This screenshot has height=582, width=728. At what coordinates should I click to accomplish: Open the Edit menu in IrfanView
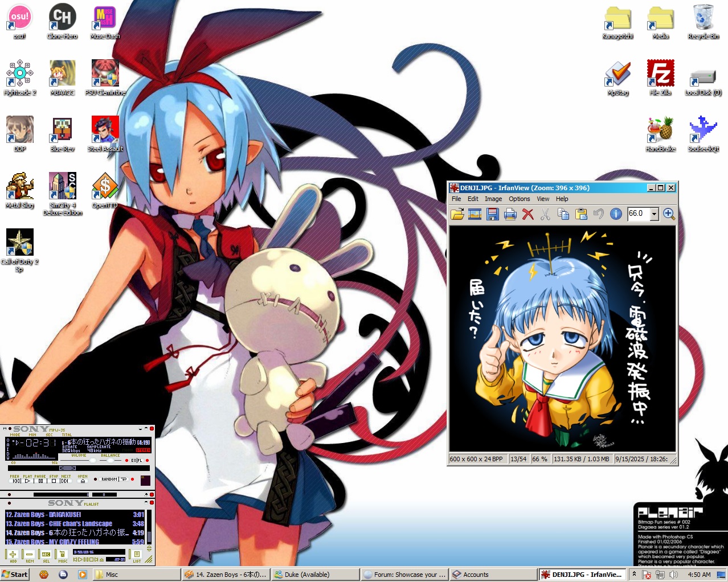point(473,199)
